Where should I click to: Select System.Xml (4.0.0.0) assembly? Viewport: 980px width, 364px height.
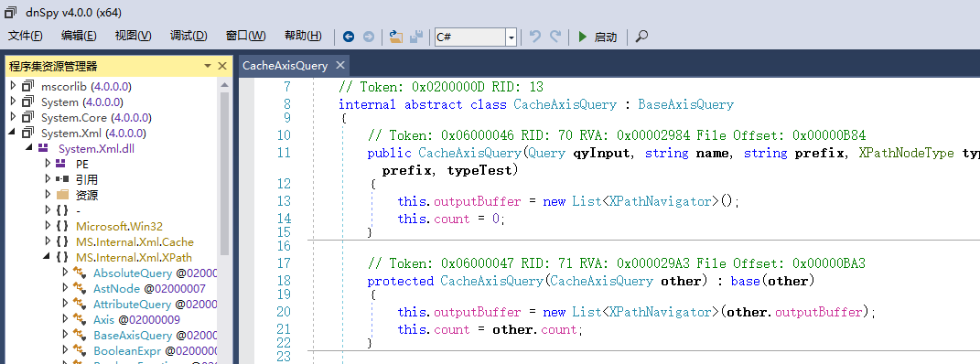pyautogui.click(x=93, y=133)
